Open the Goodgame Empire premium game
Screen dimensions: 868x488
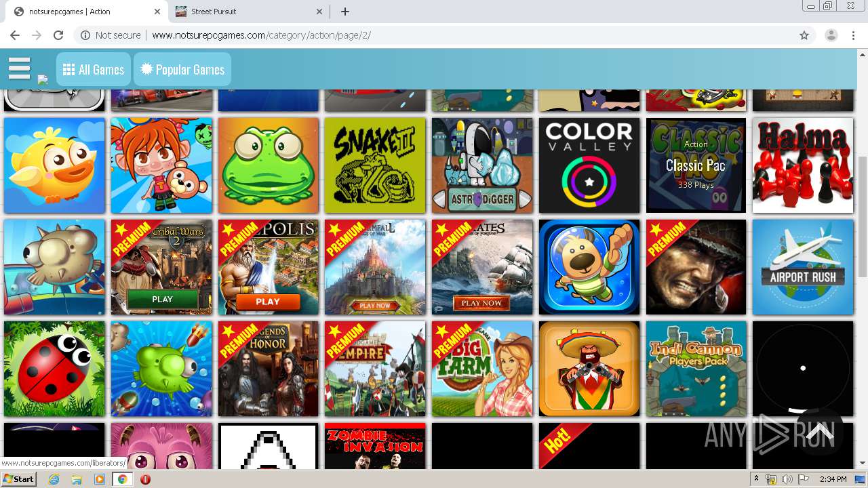pos(375,369)
